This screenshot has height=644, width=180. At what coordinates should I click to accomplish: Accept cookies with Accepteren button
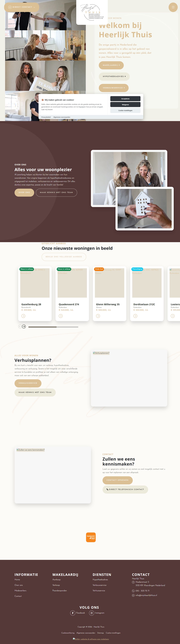coord(125,99)
